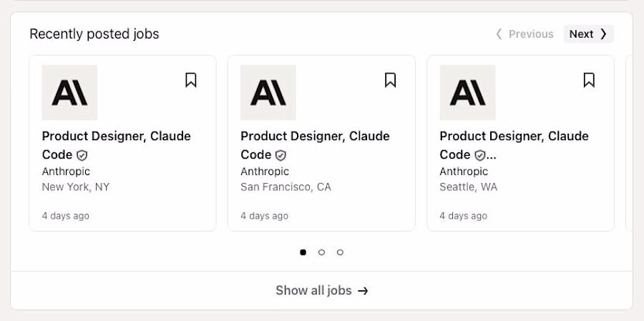Click Anthropic logo on New York job card
Image resolution: width=644 pixels, height=321 pixels.
point(69,93)
